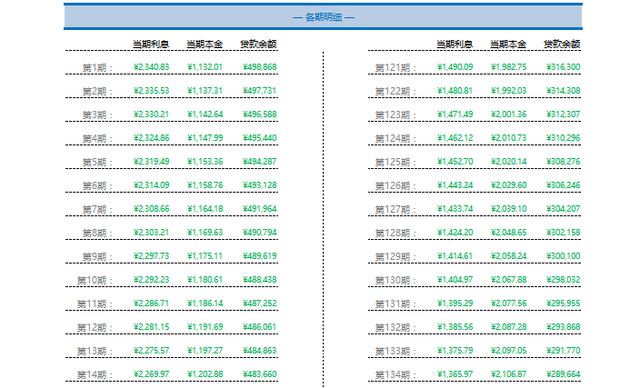Screen dimensions: 640x388
Task: Select interest value ¥2,297.73
Action: 151,256
